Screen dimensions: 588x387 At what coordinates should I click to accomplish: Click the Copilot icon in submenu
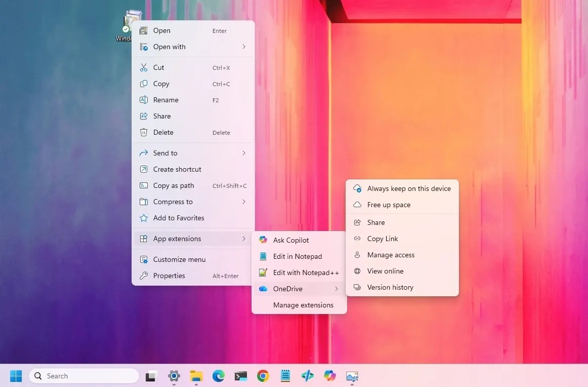[x=263, y=240]
